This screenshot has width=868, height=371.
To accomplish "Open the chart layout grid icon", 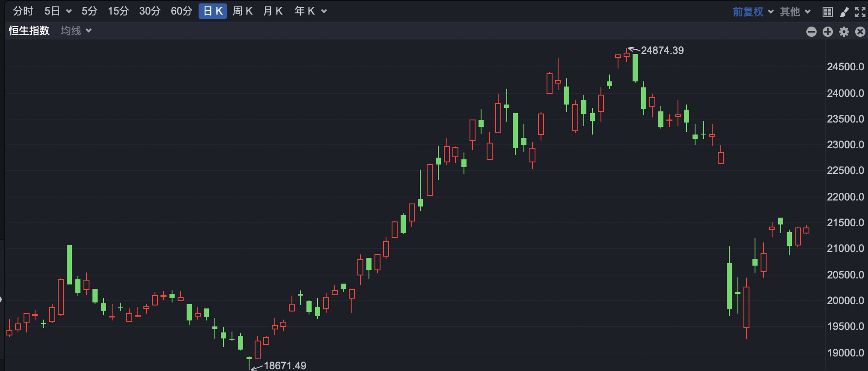I will click(x=828, y=12).
